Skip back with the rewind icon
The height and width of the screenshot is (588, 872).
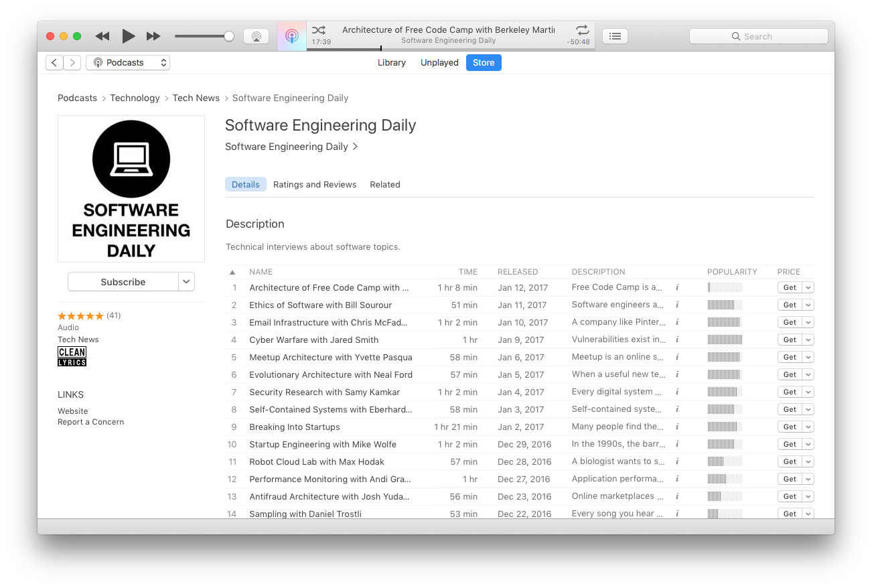102,36
